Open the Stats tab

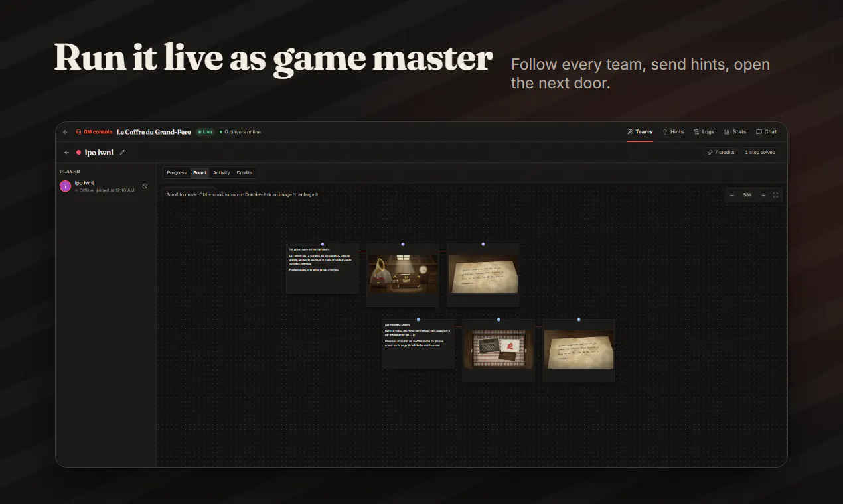click(735, 132)
